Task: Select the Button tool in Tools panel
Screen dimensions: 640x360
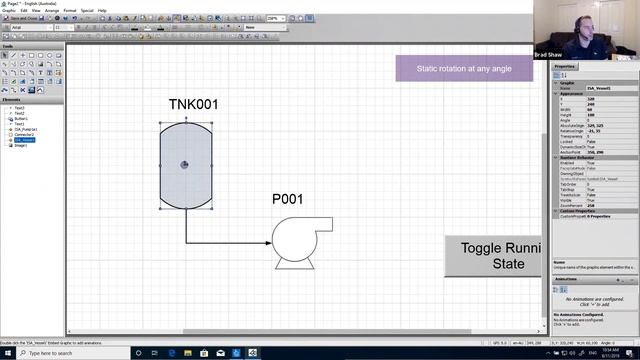Action: click(59, 55)
